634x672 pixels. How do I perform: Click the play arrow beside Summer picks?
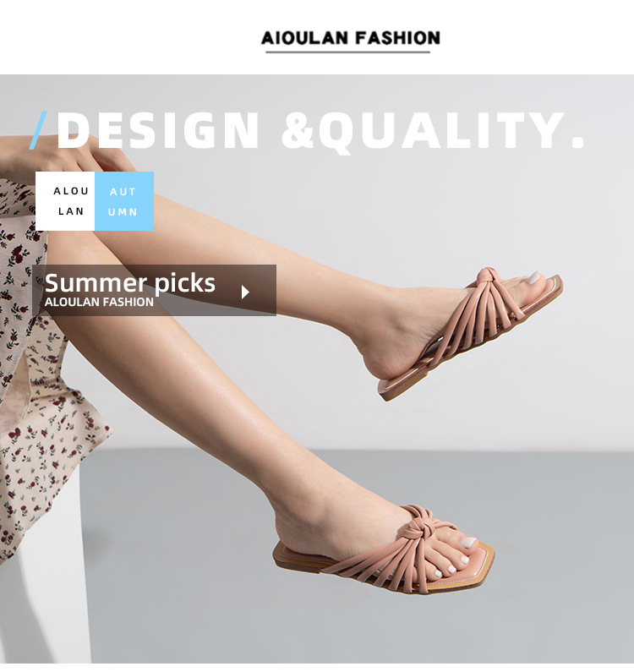tap(245, 292)
